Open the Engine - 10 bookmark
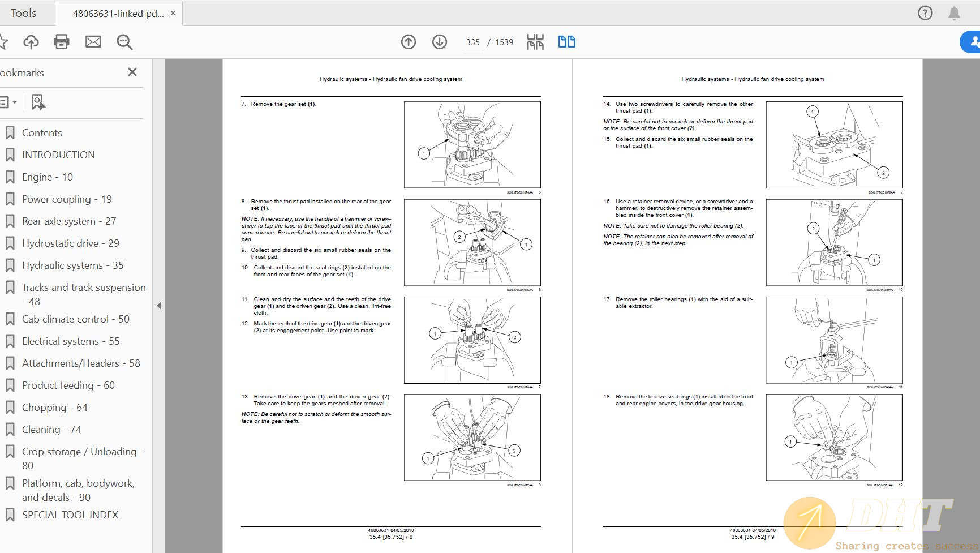The image size is (980, 553). pyautogui.click(x=48, y=177)
